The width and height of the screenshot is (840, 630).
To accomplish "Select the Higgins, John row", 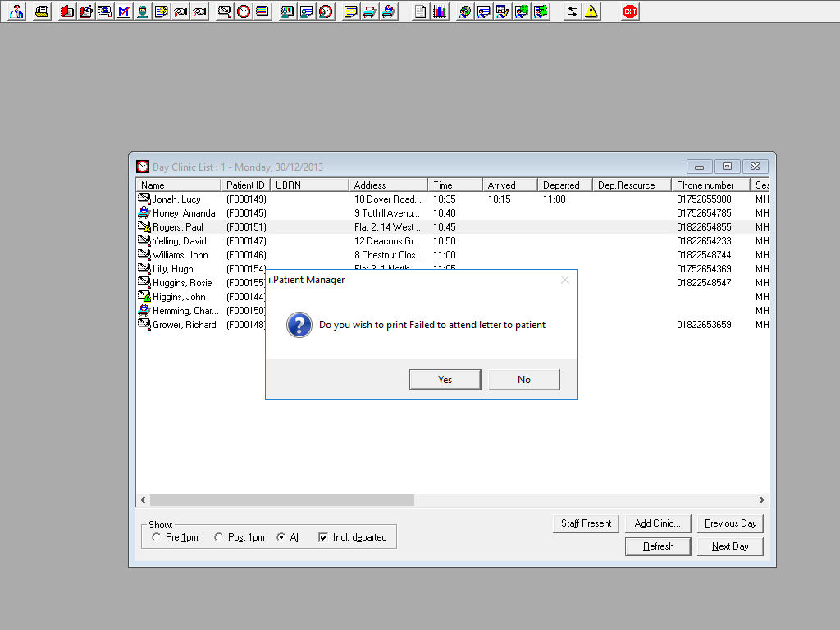I will pyautogui.click(x=453, y=297).
